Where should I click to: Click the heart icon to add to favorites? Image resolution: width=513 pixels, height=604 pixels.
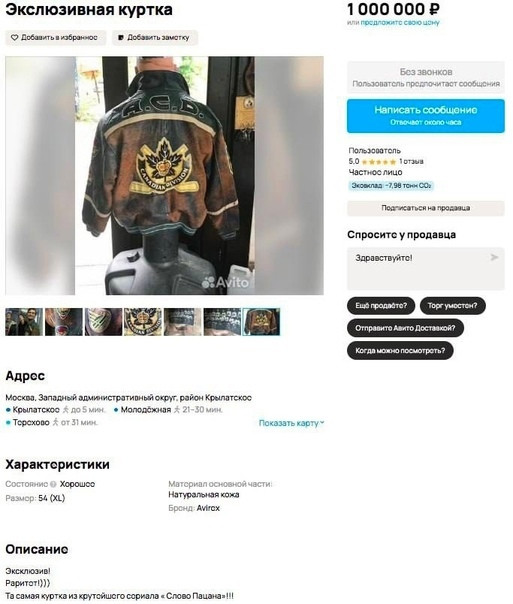pyautogui.click(x=14, y=38)
